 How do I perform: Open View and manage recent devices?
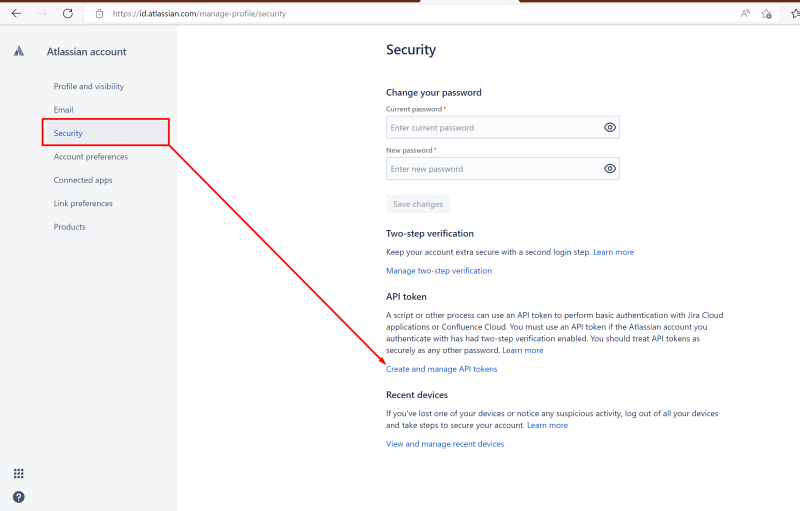point(445,444)
